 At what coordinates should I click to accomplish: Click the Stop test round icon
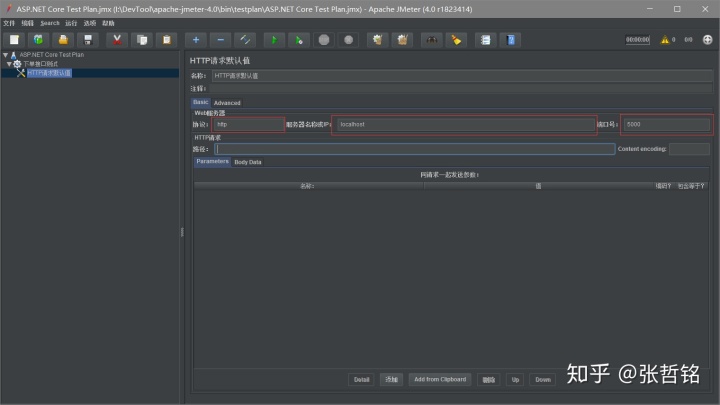click(324, 40)
